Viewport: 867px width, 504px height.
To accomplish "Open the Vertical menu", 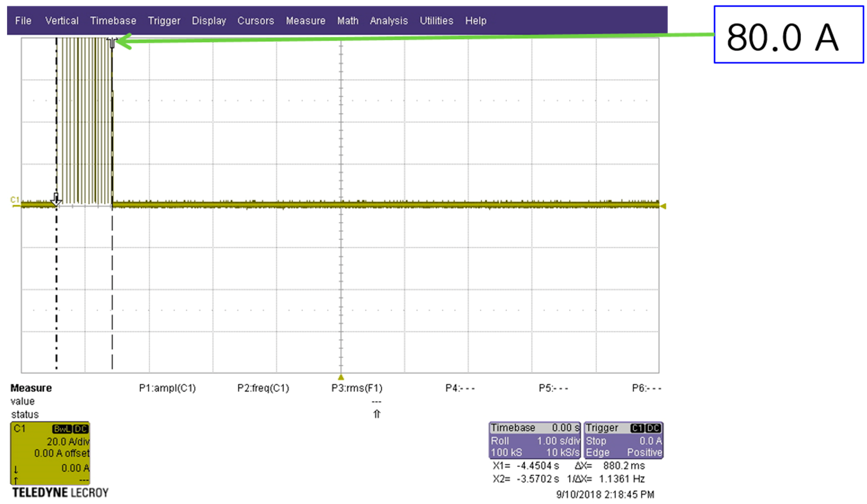I will point(62,21).
